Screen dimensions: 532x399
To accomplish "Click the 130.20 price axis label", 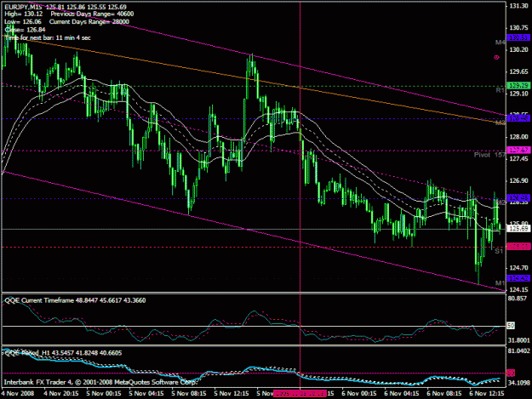I will tap(519, 49).
